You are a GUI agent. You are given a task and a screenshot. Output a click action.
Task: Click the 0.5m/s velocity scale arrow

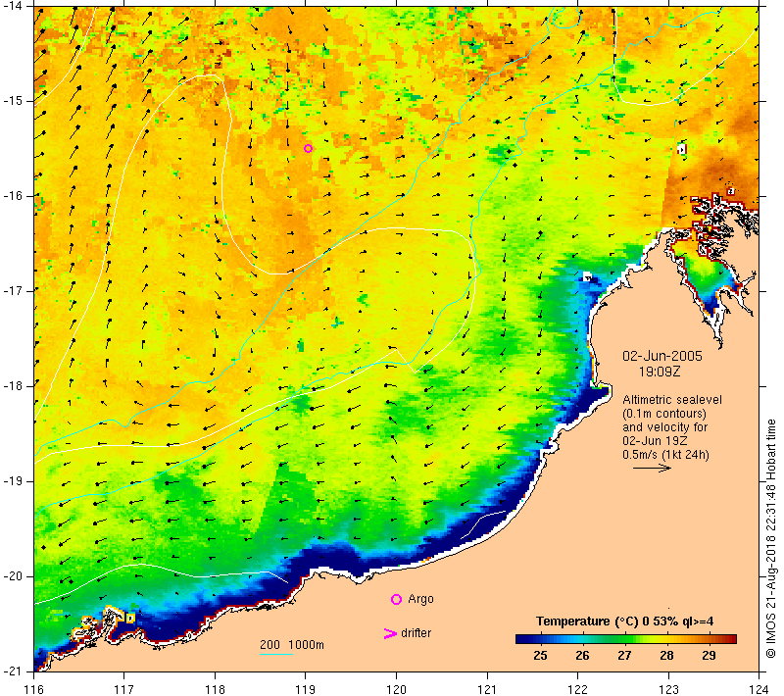pyautogui.click(x=652, y=468)
